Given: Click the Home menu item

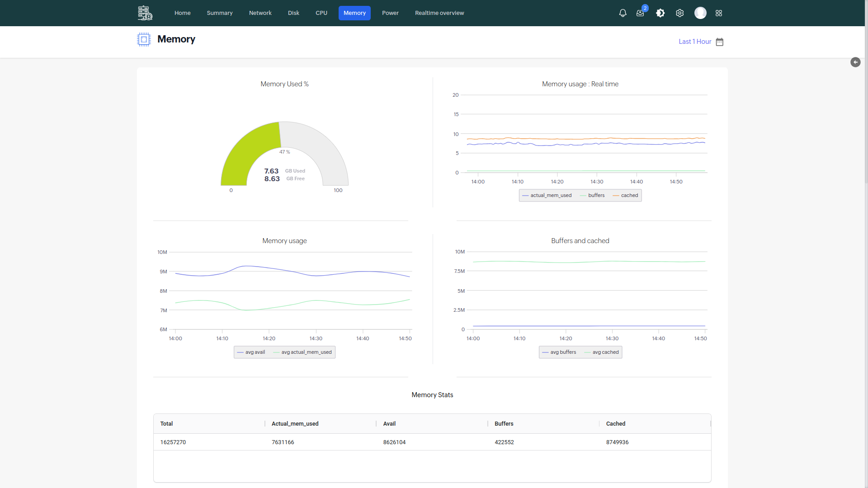Looking at the screenshot, I should 181,13.
